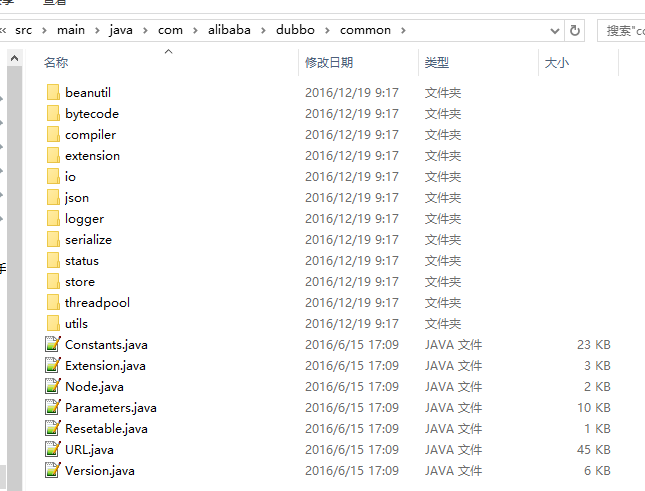Expand the chevron after common in path
This screenshot has height=491, width=645.
pos(403,30)
